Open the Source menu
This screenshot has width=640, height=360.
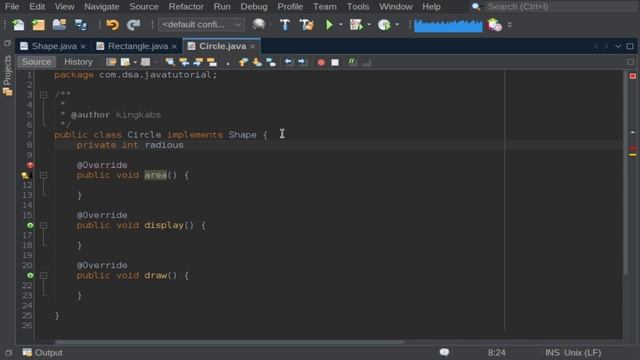coord(144,7)
